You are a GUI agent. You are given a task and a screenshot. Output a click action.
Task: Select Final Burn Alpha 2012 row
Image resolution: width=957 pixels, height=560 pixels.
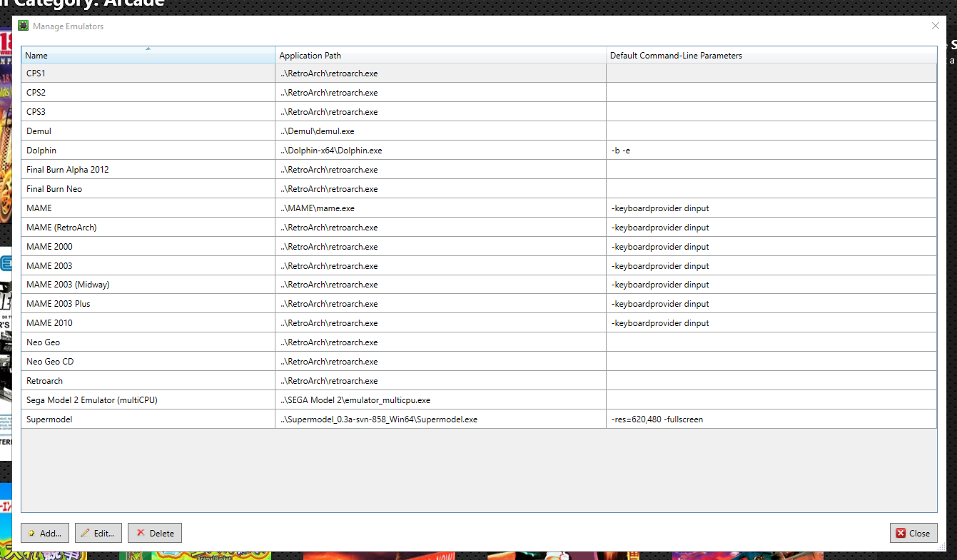479,169
